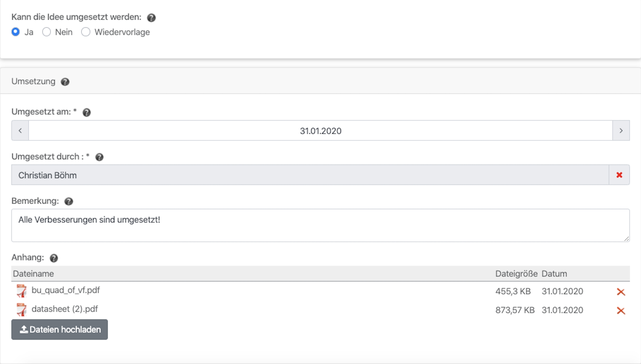The height and width of the screenshot is (364, 641).
Task: Choose the 'Wiedervorlage' radio option
Action: point(86,32)
